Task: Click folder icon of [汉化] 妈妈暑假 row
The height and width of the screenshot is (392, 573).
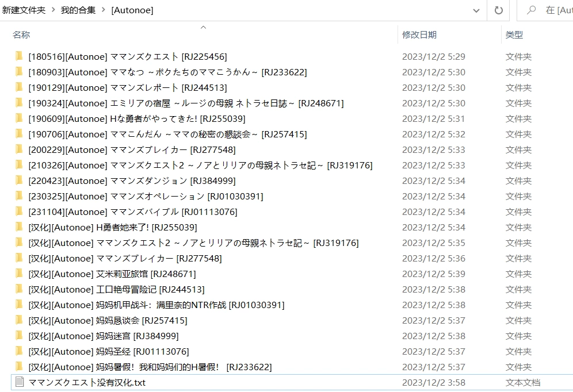Action: click(19, 367)
